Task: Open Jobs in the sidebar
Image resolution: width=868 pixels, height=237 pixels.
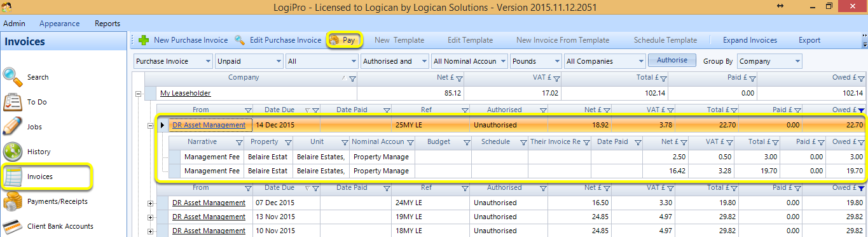Action: pyautogui.click(x=34, y=127)
